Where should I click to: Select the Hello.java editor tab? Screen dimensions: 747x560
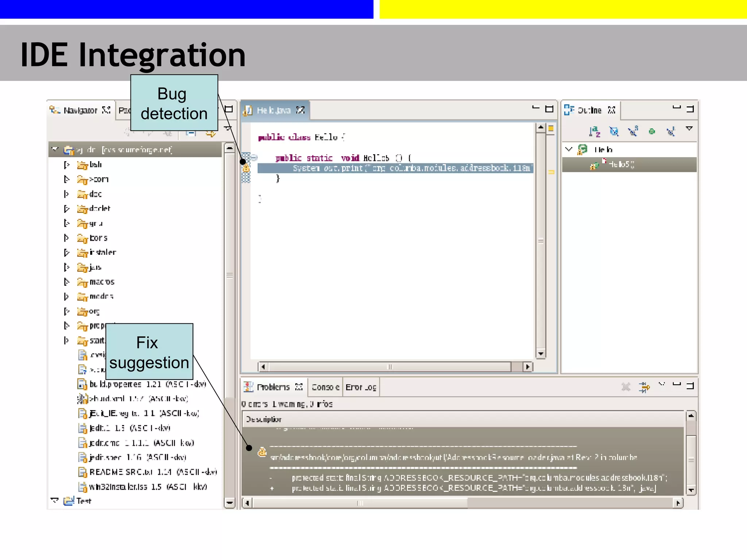(x=275, y=110)
